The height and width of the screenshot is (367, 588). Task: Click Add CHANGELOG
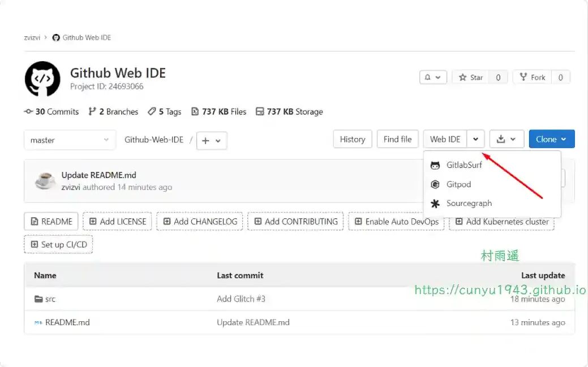point(200,222)
